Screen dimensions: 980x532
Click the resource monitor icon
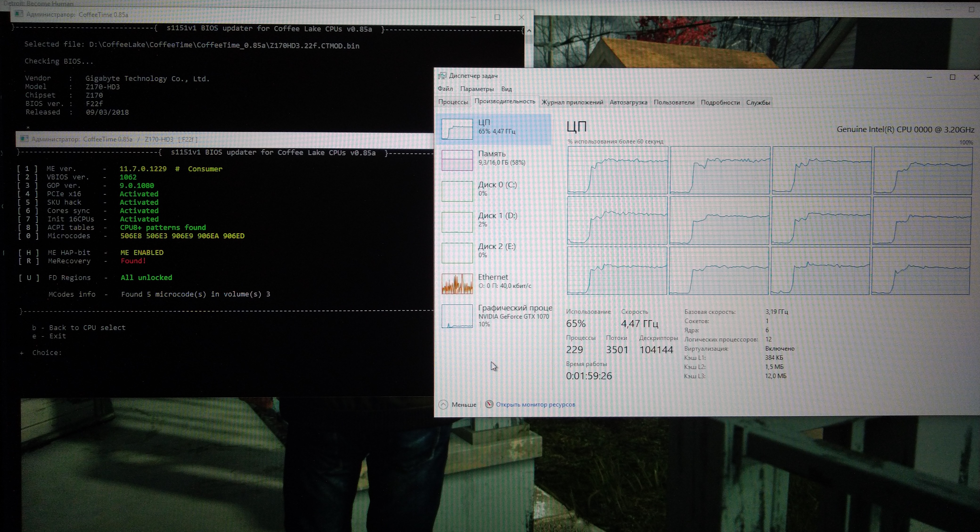point(489,404)
